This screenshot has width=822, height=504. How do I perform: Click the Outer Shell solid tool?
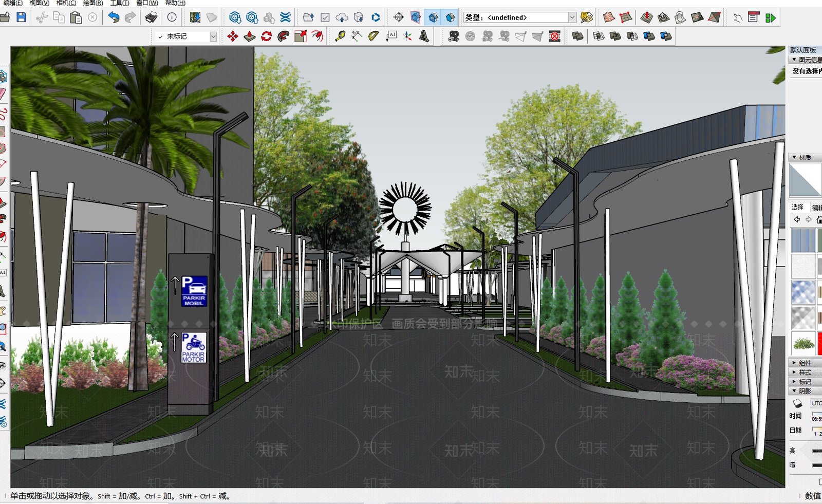click(x=578, y=36)
